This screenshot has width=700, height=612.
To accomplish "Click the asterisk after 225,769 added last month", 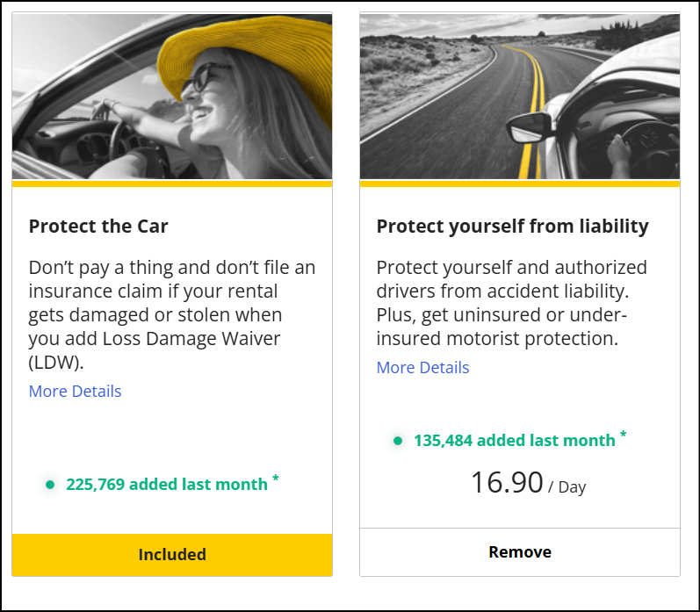I will click(x=275, y=479).
